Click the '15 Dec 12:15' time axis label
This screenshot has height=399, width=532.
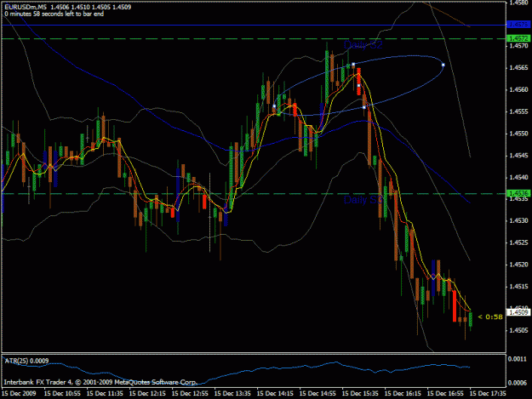147,394
